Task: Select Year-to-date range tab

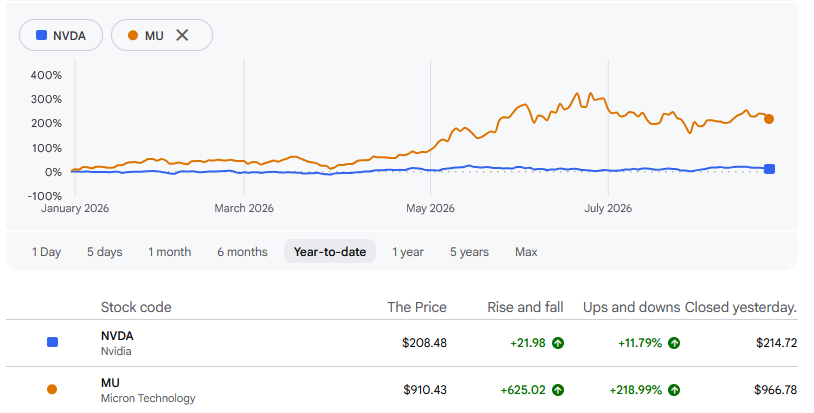Action: point(330,252)
